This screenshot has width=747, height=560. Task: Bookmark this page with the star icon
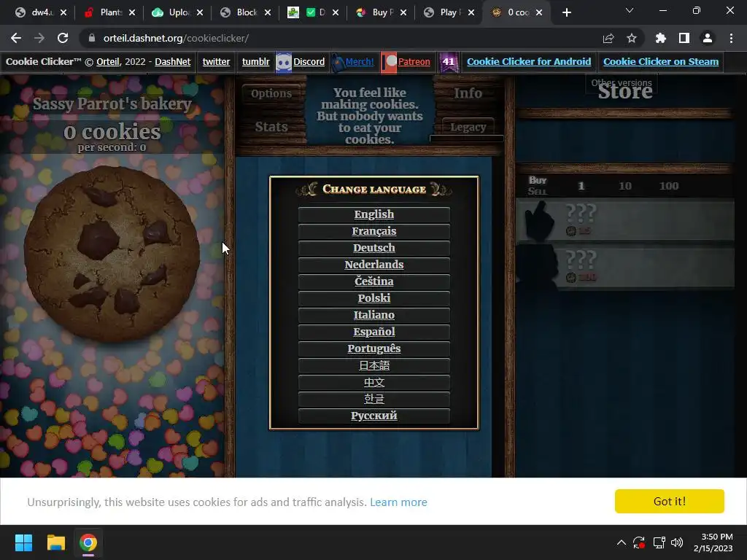(x=631, y=38)
